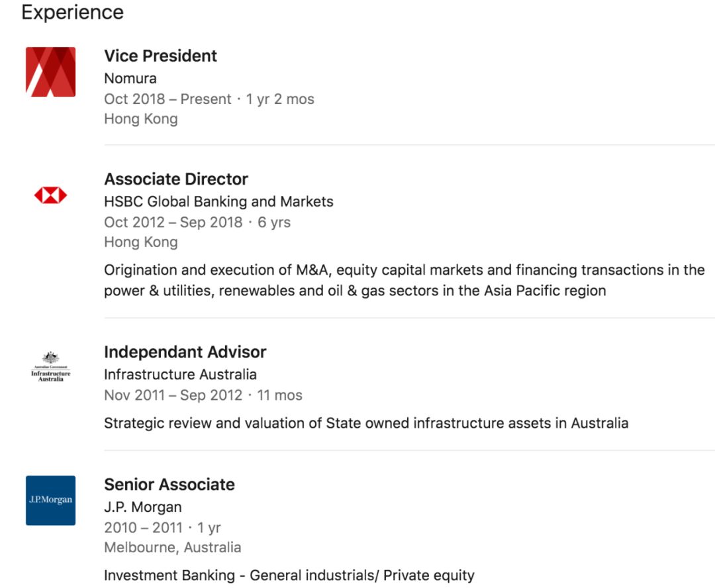
Task: Click the J.P. Morgan company name text
Action: pos(143,507)
